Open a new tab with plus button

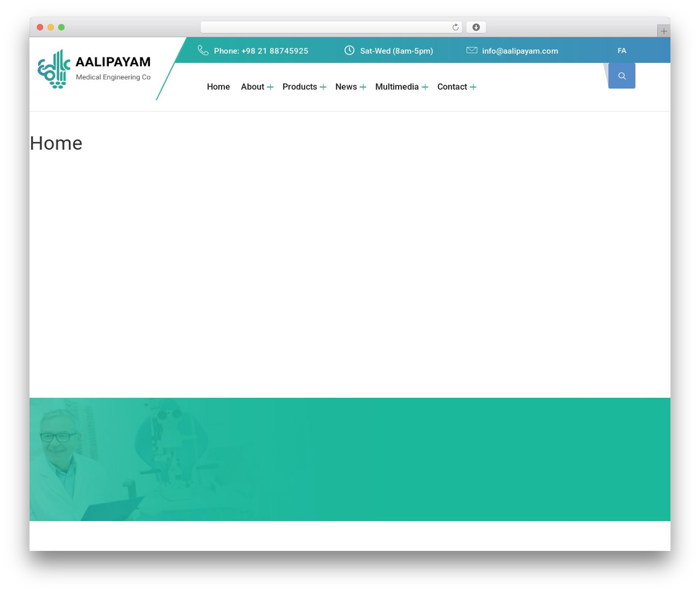click(x=663, y=31)
